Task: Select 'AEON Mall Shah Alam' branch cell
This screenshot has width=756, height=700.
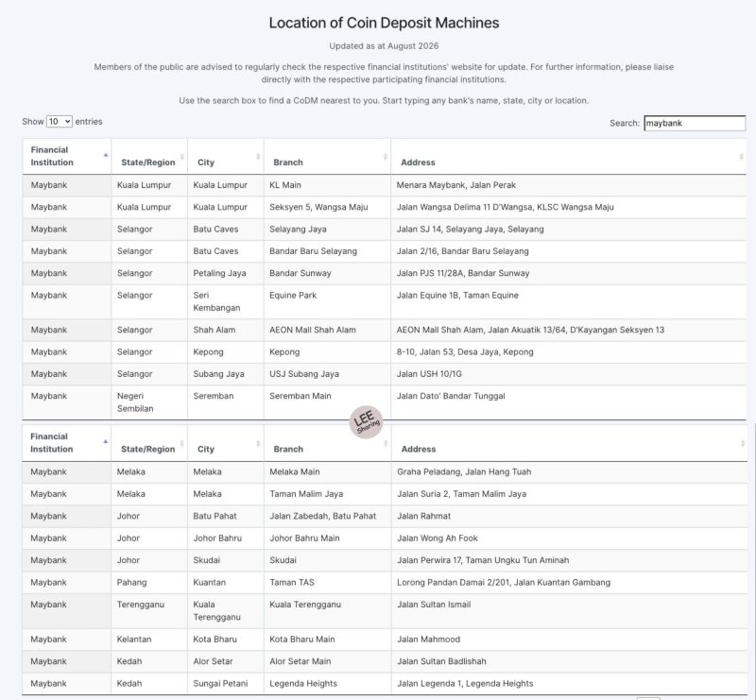Action: pos(327,331)
